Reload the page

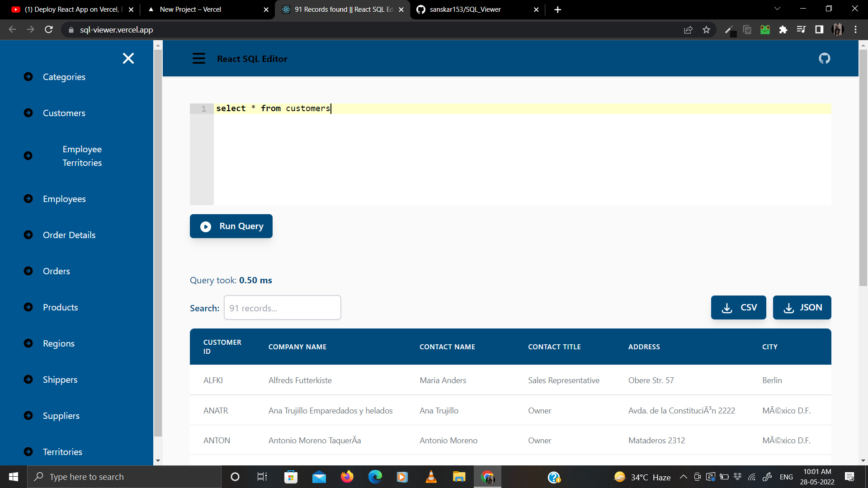coord(48,29)
